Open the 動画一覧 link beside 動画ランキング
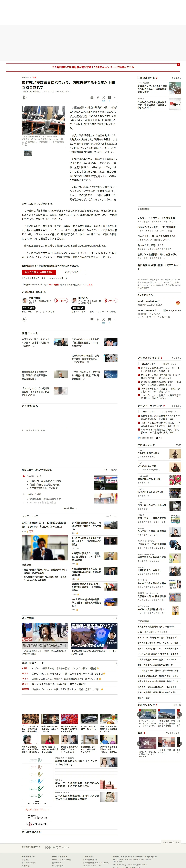The image size is (186, 868). (177, 705)
